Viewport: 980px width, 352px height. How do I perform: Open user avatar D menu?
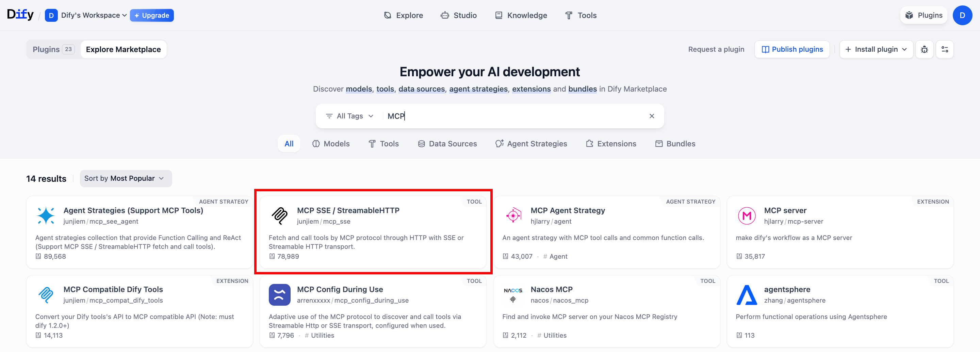click(962, 15)
